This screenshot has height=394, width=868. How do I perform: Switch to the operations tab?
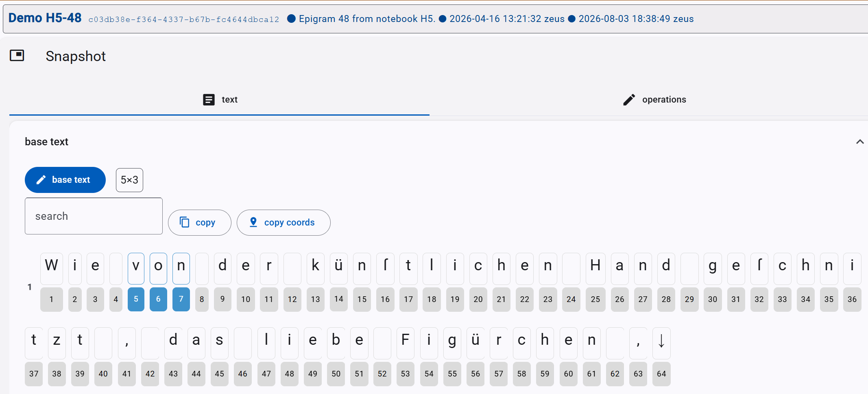point(654,100)
